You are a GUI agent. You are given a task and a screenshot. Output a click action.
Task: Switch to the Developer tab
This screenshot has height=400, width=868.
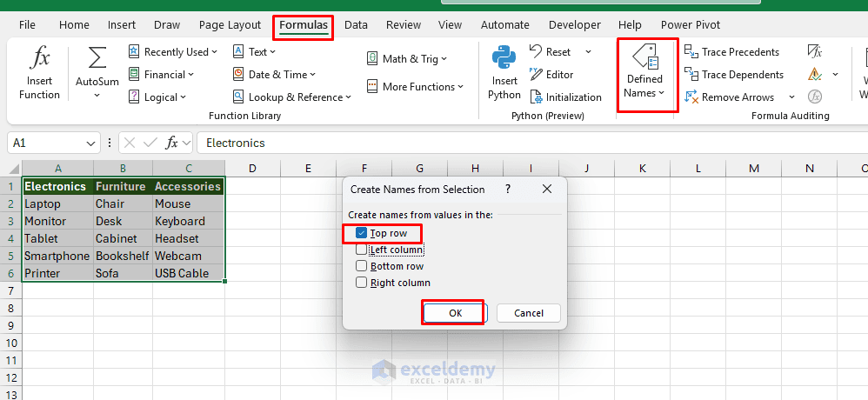(x=575, y=25)
